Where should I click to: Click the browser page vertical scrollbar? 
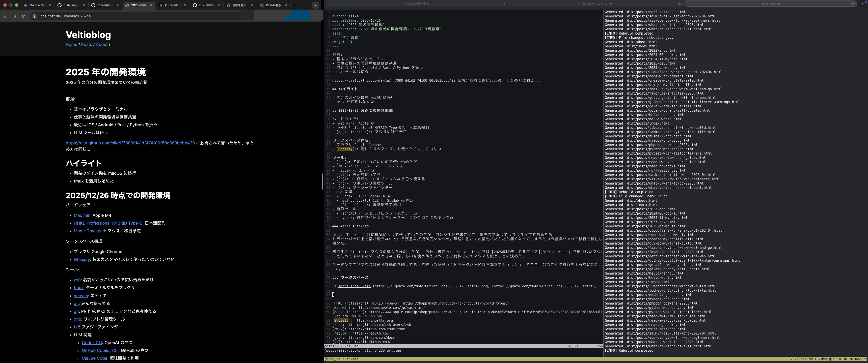click(322, 181)
